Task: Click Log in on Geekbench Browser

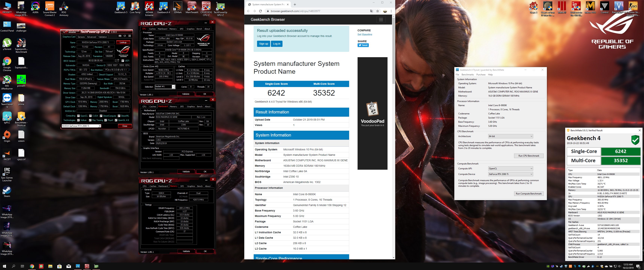Action: point(277,44)
